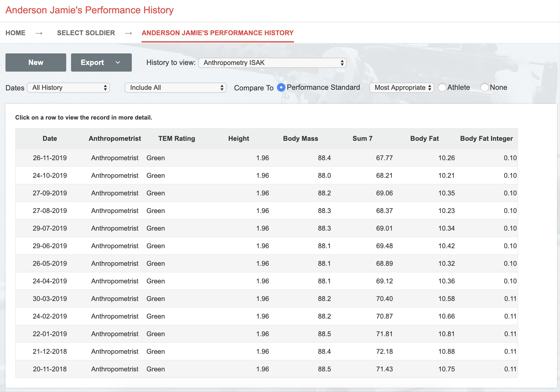Go to HOME breadcrumb
The width and height of the screenshot is (560, 392).
(x=15, y=33)
